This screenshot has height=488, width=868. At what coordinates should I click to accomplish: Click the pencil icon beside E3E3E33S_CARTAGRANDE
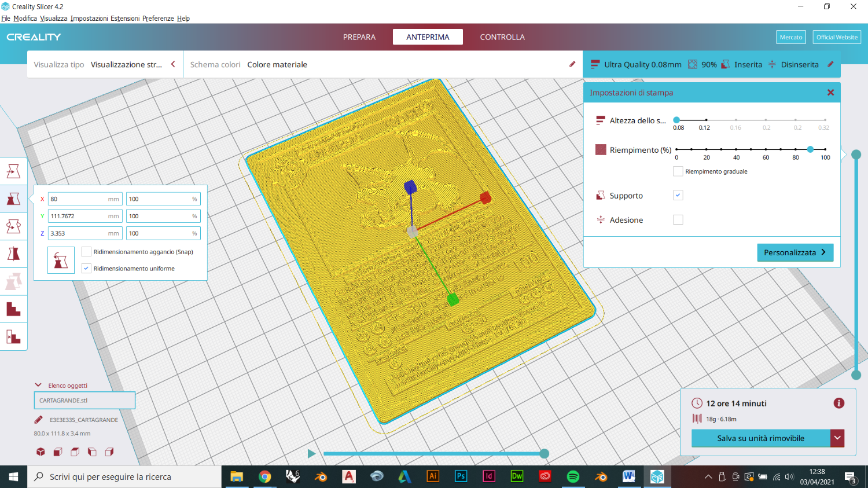[39, 420]
